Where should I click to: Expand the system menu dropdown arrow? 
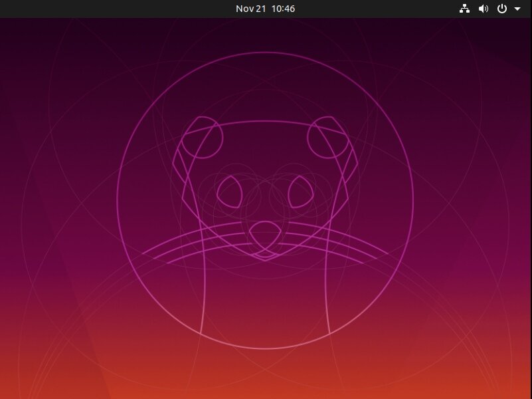click(x=517, y=9)
